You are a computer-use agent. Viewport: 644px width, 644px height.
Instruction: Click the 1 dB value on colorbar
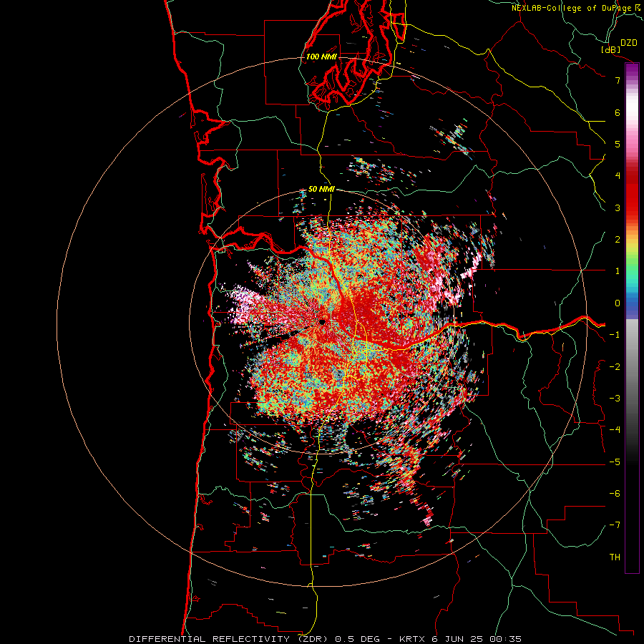coord(618,271)
